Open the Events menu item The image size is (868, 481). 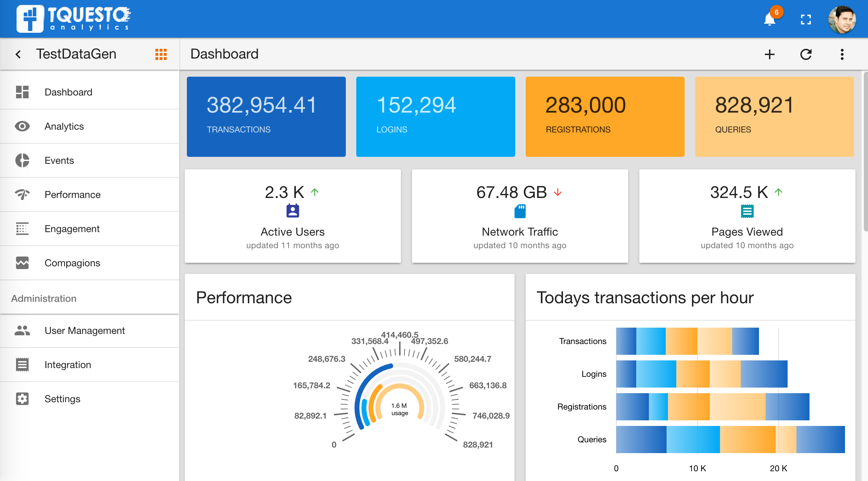coord(59,160)
